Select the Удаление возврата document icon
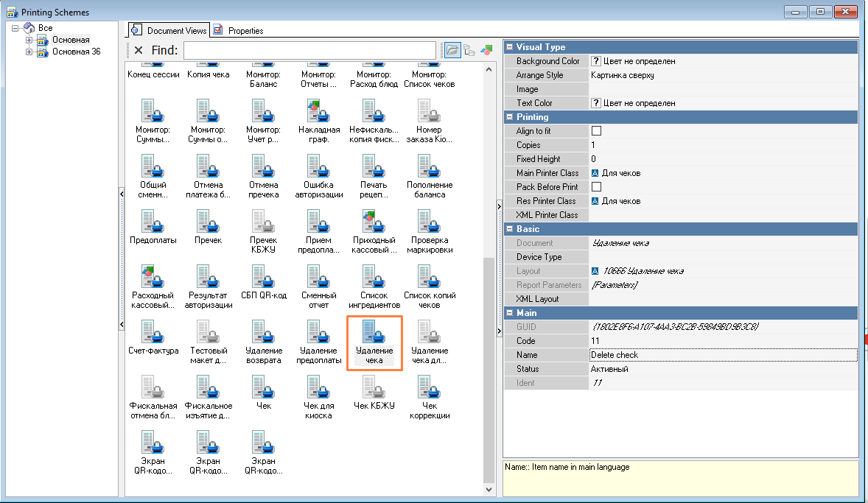The height and width of the screenshot is (503, 868). [264, 331]
